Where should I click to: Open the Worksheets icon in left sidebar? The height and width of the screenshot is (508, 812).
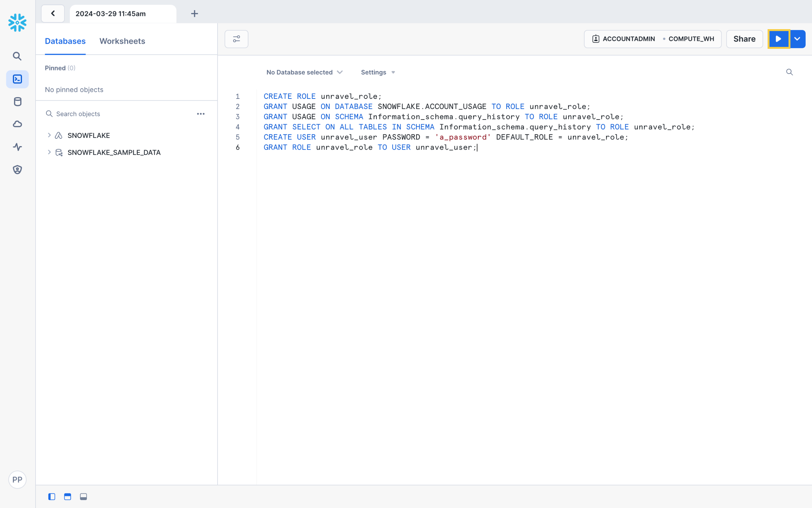pos(17,79)
